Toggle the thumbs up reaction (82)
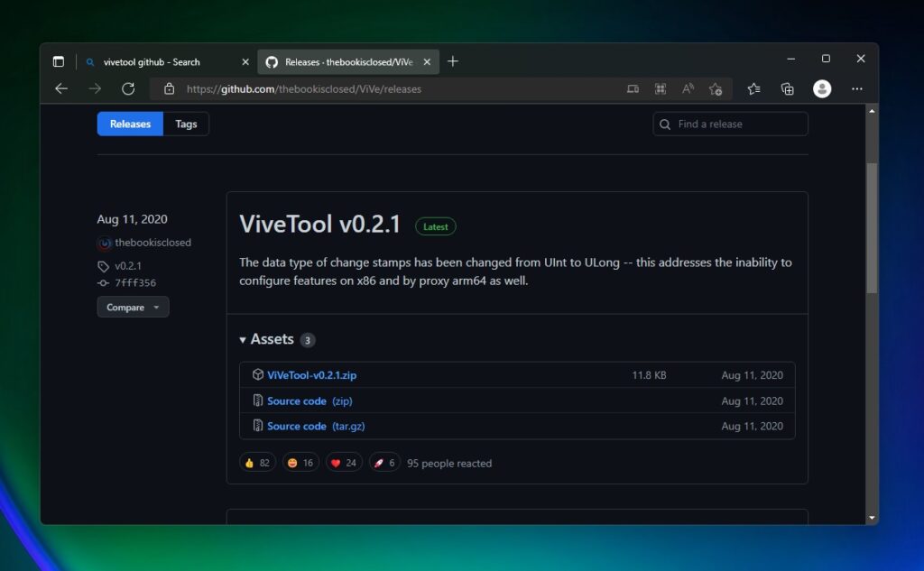924x571 pixels. point(257,463)
